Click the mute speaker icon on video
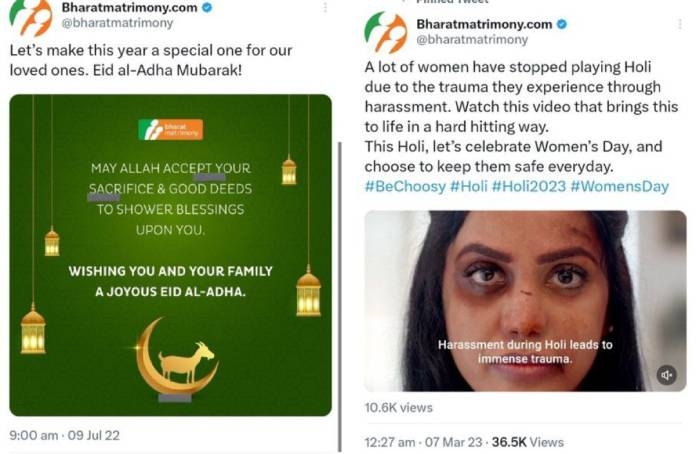This screenshot has height=454, width=696. pos(667,374)
